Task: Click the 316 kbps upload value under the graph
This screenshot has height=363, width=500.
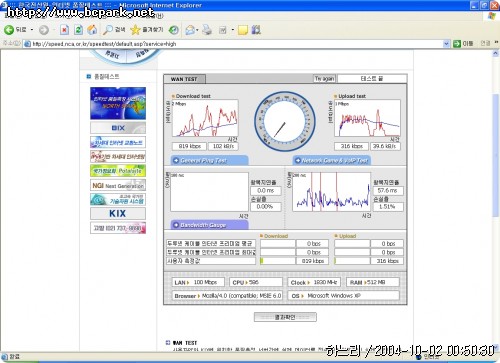Action: click(351, 146)
